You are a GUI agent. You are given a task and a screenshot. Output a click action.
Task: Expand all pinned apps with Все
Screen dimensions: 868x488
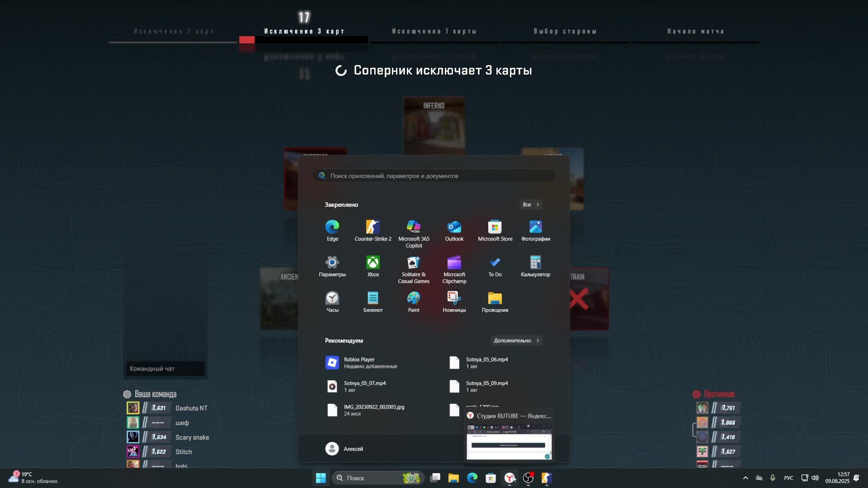coord(531,205)
